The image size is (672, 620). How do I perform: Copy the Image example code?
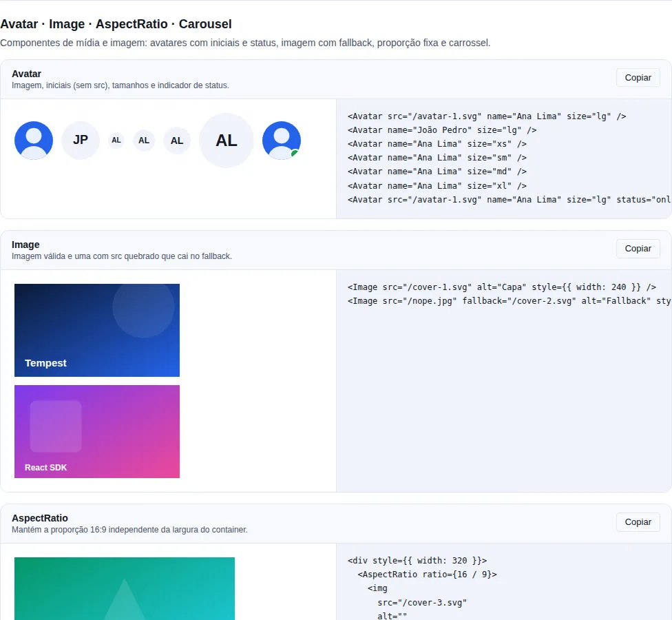(638, 249)
